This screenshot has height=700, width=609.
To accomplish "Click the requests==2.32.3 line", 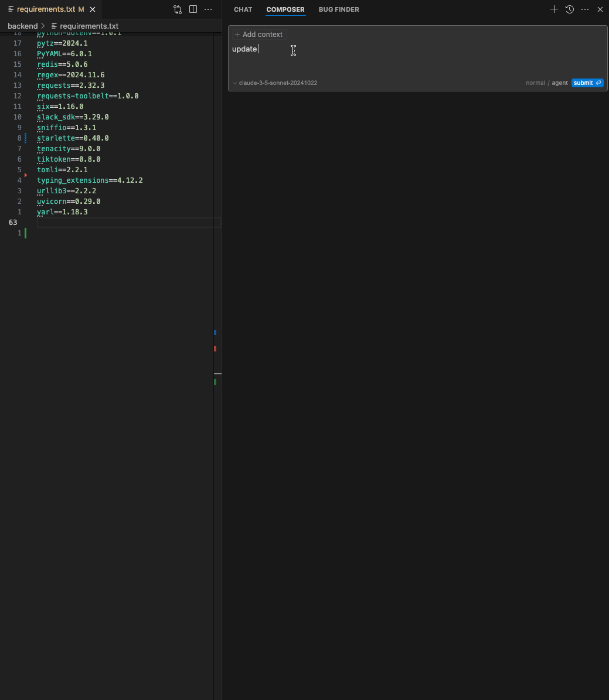I will (70, 86).
